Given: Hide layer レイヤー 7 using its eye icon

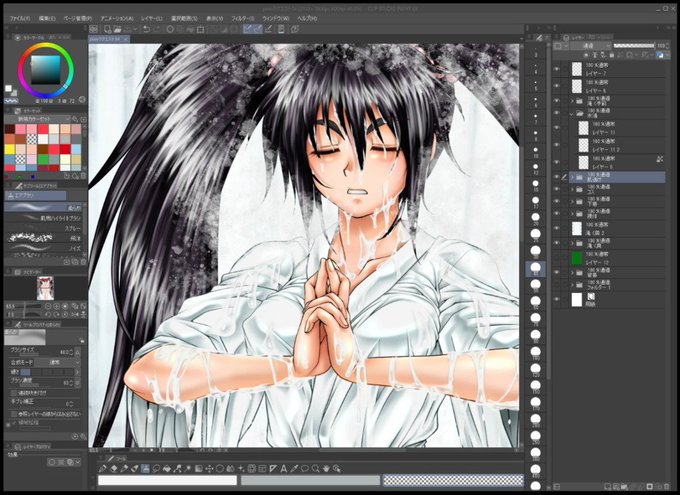Looking at the screenshot, I should click(557, 69).
